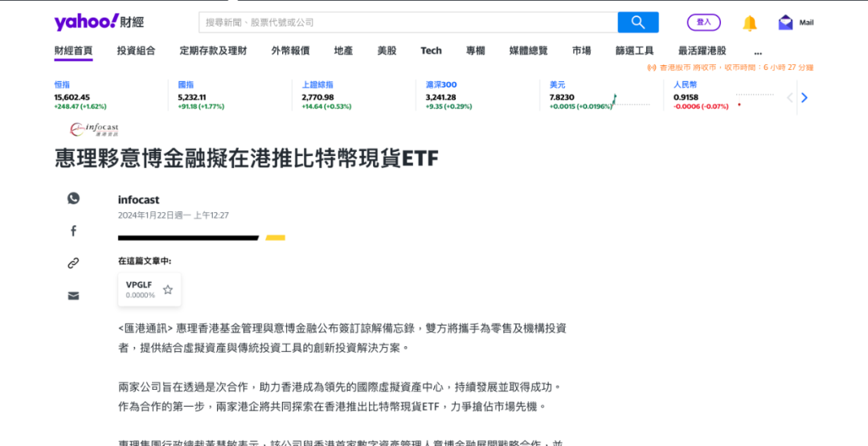Click the 在這篇文章中 label
The height and width of the screenshot is (446, 868).
click(145, 261)
